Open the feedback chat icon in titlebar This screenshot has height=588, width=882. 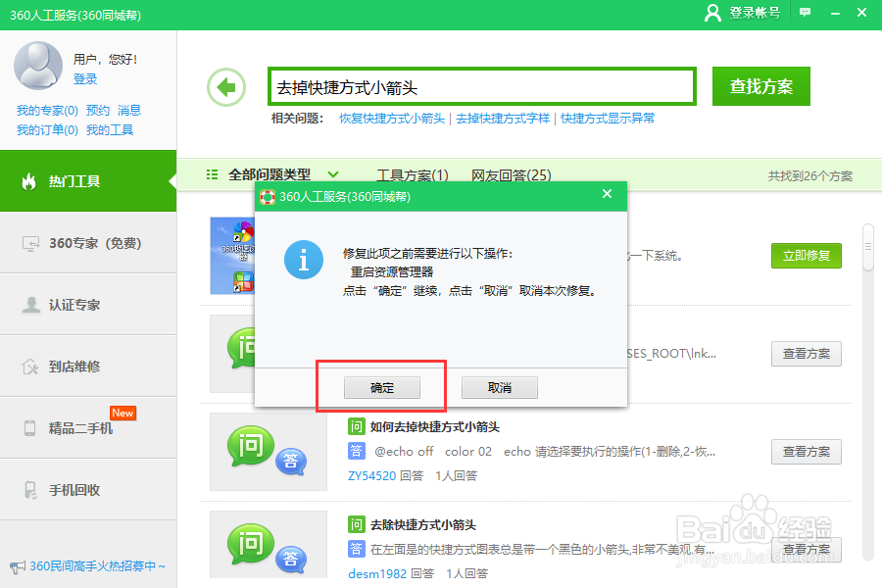pyautogui.click(x=805, y=14)
